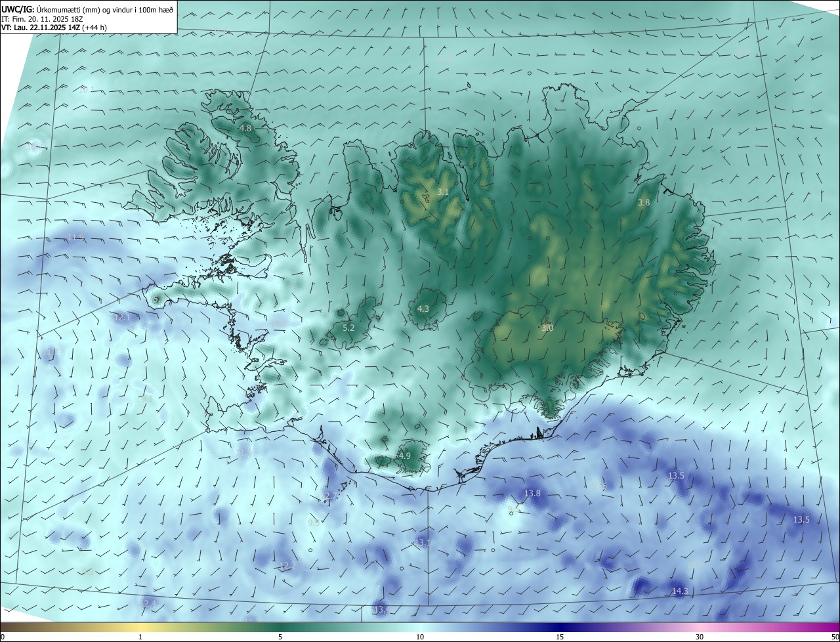Select the 10 tick label on the colour scale
Viewport: 840px width, 642px height.
(420, 637)
